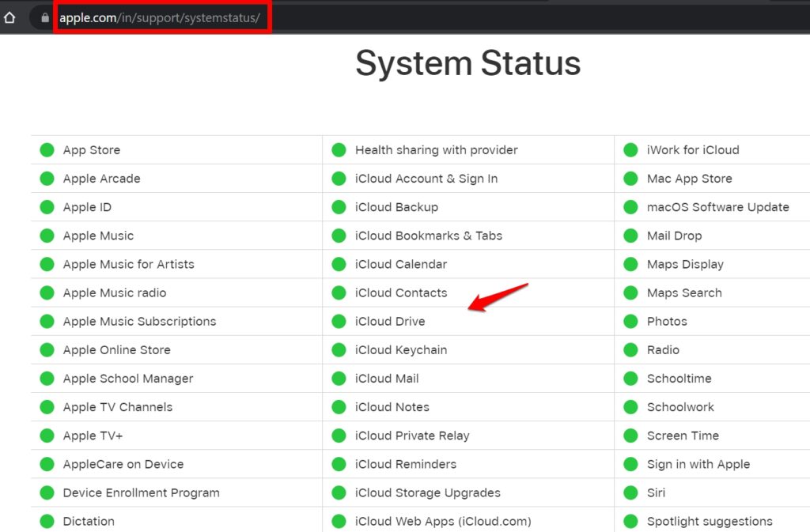The image size is (810, 532).
Task: Click the iCloud Drive status dot
Action: pos(339,321)
